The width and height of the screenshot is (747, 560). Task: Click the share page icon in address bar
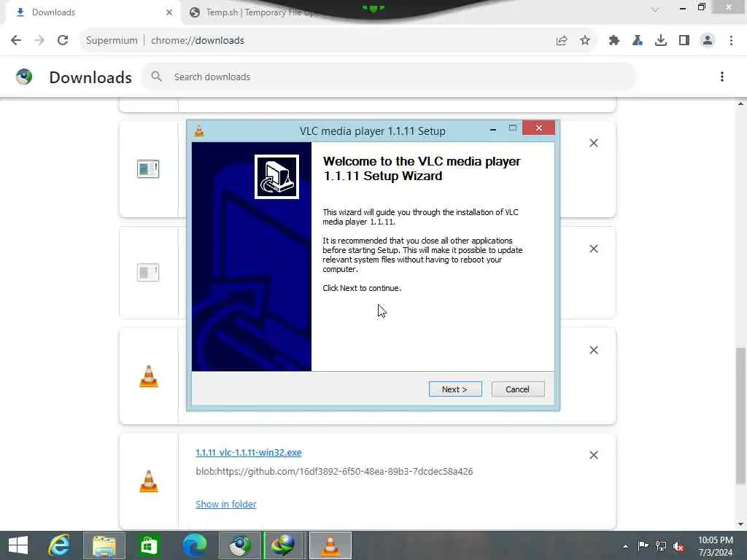[x=562, y=41]
